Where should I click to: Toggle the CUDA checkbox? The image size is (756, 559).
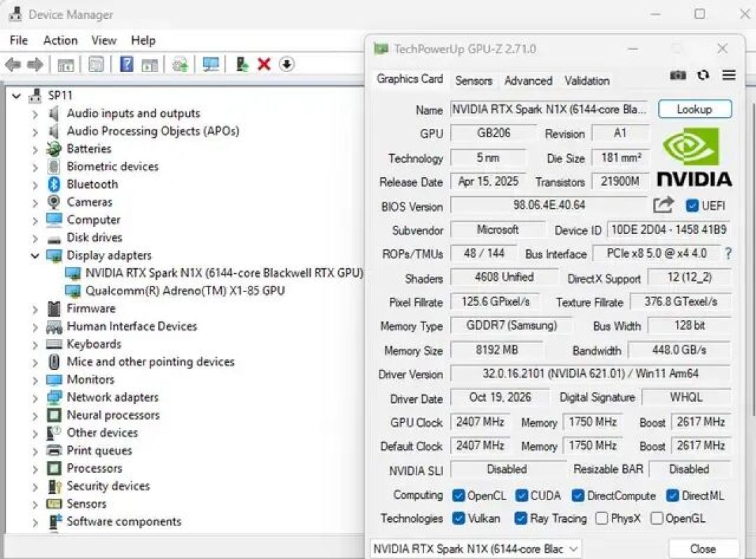521,495
